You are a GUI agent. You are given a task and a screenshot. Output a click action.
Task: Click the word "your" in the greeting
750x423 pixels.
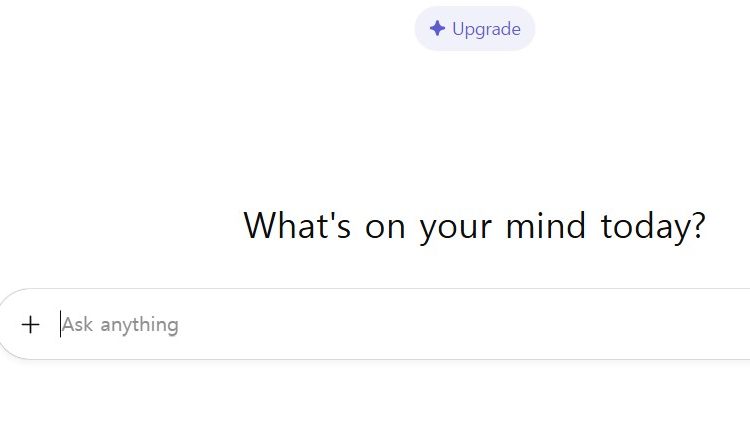(455, 229)
